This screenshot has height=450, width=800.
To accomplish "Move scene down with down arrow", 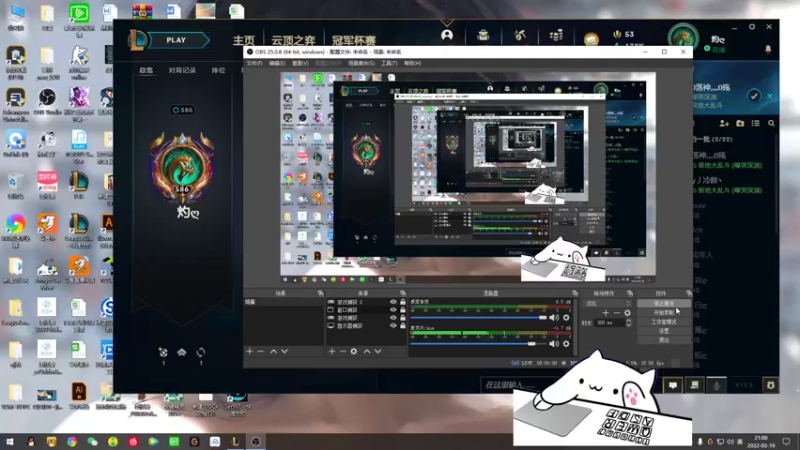I will click(285, 351).
